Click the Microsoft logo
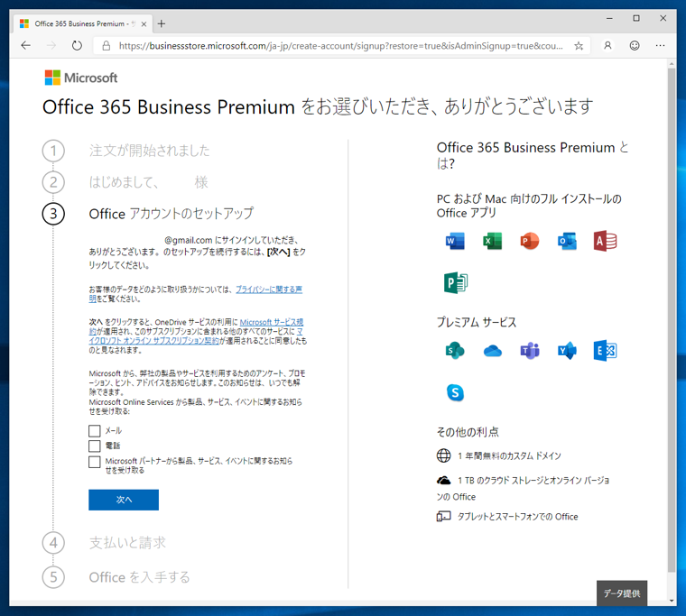 click(81, 78)
